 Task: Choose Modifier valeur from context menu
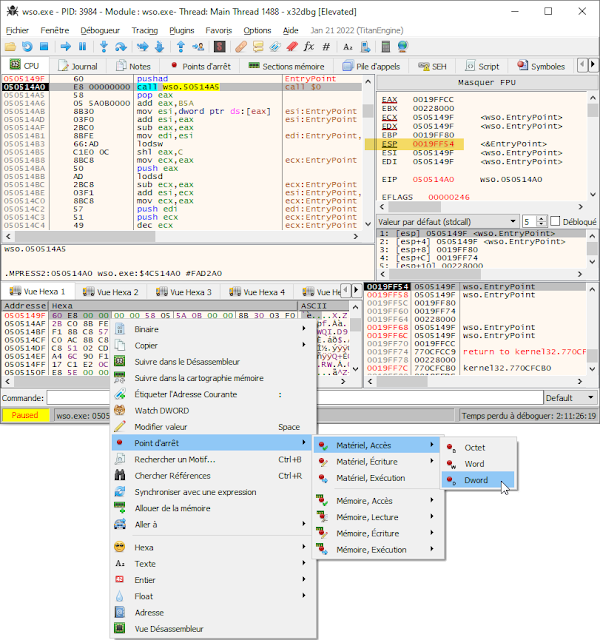213,427
